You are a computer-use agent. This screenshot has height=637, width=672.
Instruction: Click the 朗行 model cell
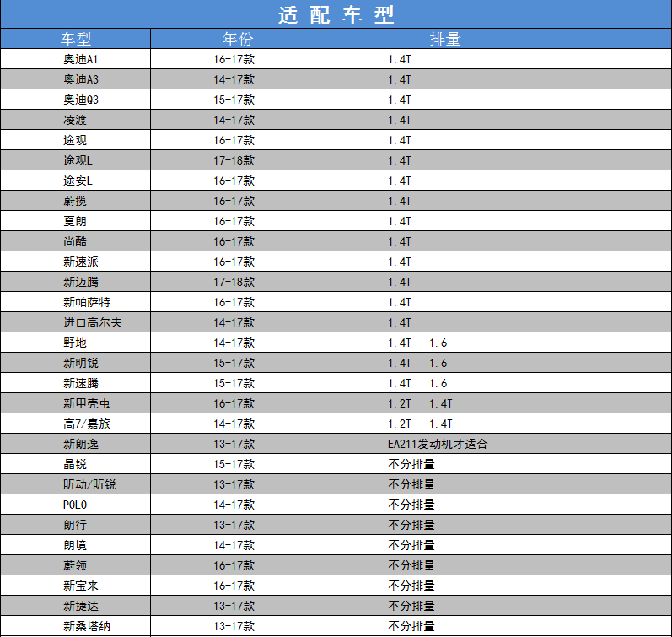(x=75, y=525)
